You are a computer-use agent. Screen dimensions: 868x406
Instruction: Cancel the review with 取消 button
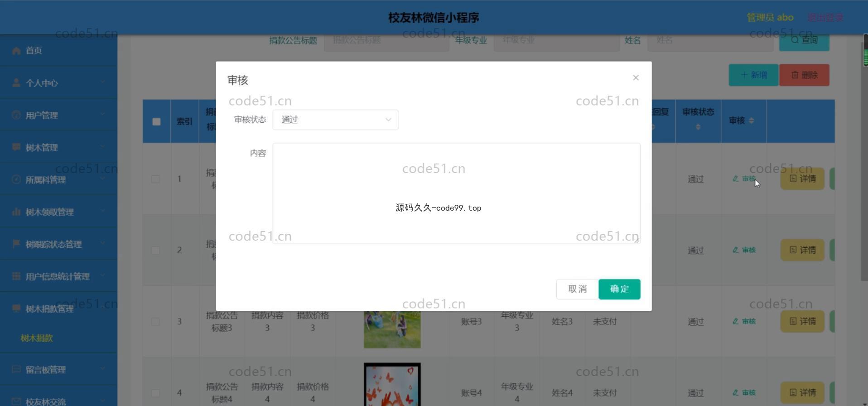tap(577, 289)
